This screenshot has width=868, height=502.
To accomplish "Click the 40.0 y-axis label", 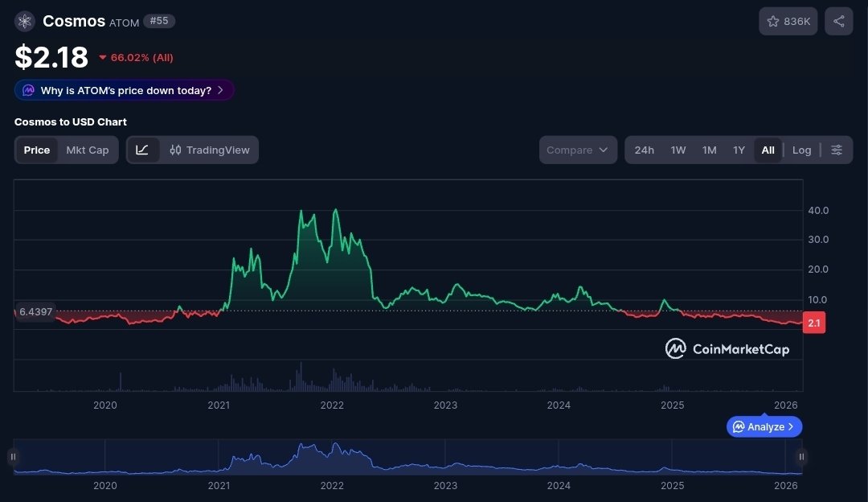I will 818,211.
